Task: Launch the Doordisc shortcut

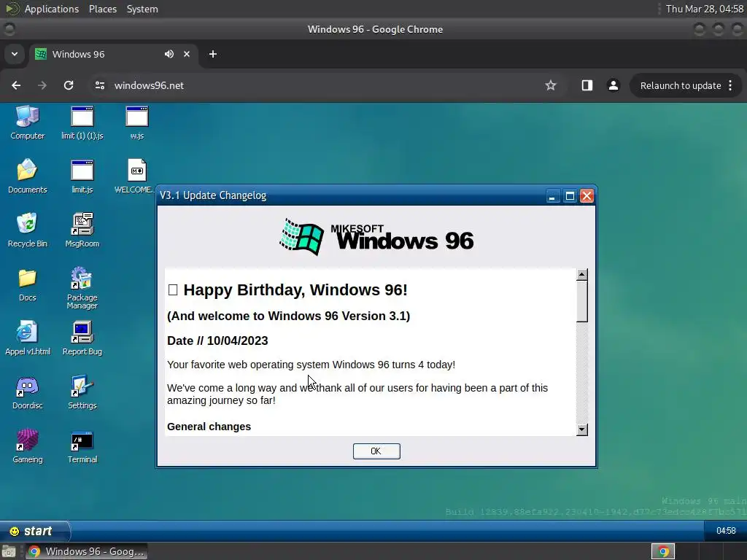Action: pos(27,392)
